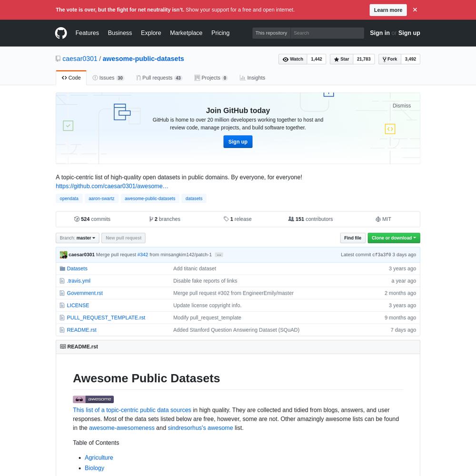This screenshot has height=476, width=476.
Task: Open the 1,442 watchers count
Action: click(317, 59)
